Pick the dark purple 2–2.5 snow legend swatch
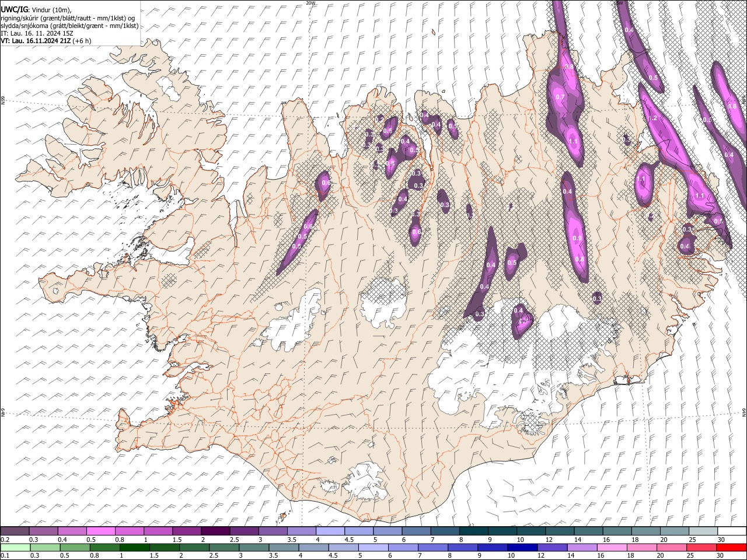Image resolution: width=747 pixels, height=560 pixels. (215, 531)
